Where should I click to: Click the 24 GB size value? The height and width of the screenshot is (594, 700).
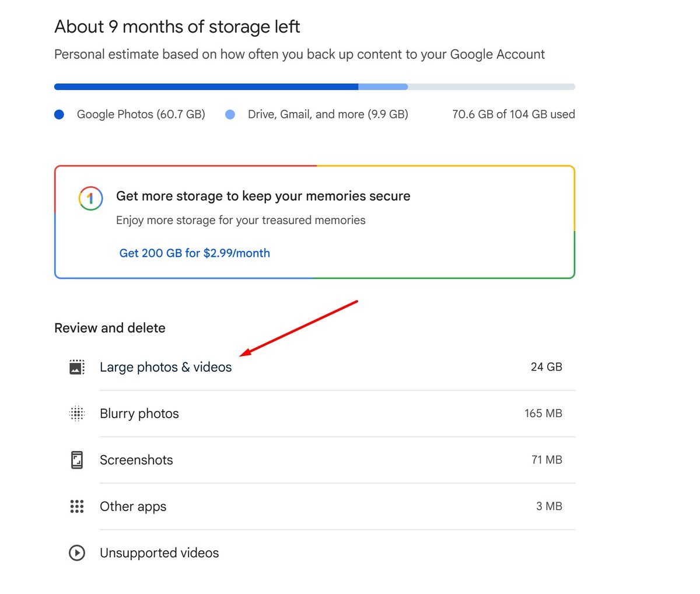tap(547, 367)
